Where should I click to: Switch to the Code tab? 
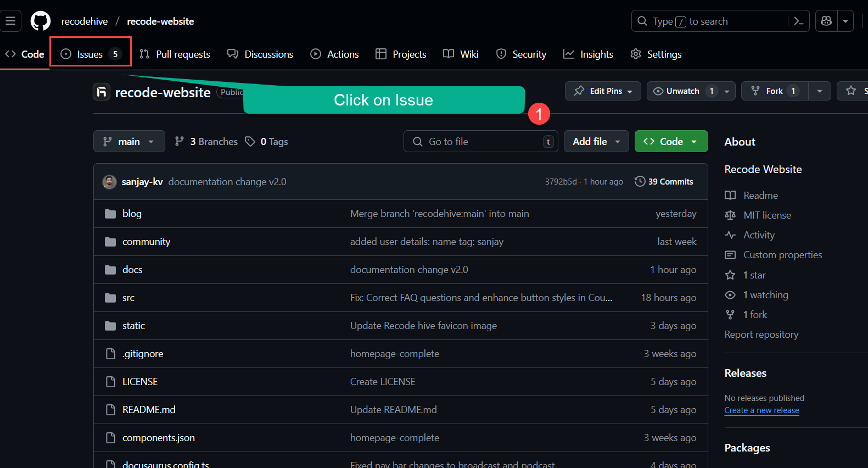[x=25, y=54]
